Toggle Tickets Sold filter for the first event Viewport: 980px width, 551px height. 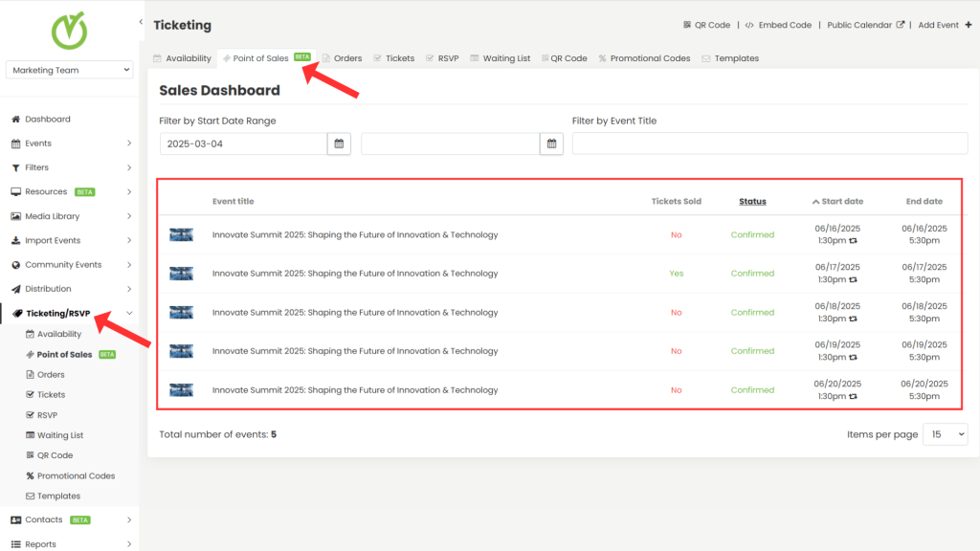[x=677, y=234]
